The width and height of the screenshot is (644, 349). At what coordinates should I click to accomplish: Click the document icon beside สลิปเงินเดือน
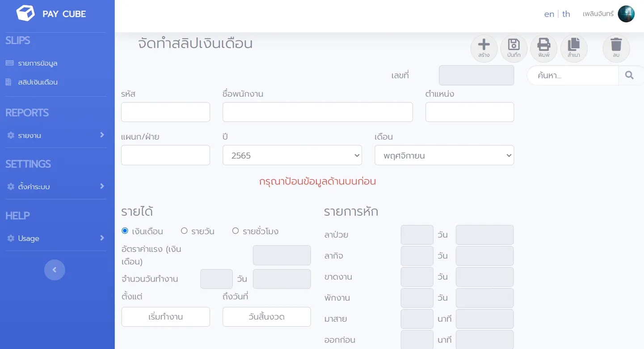pos(8,82)
